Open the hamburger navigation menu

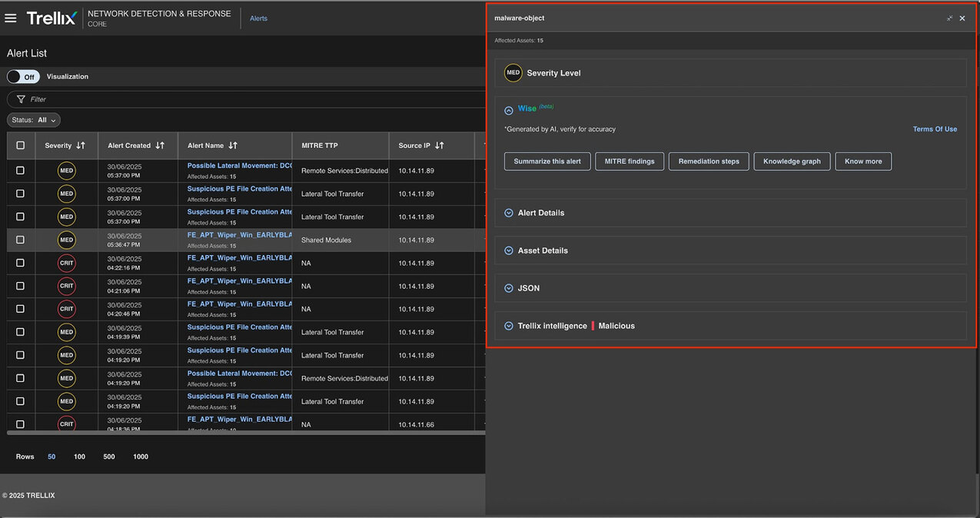coord(11,18)
